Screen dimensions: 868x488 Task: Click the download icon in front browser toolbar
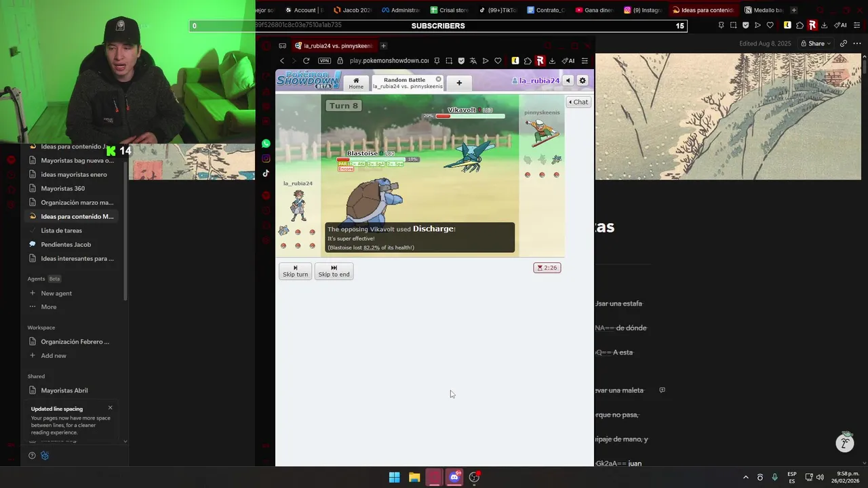(552, 61)
